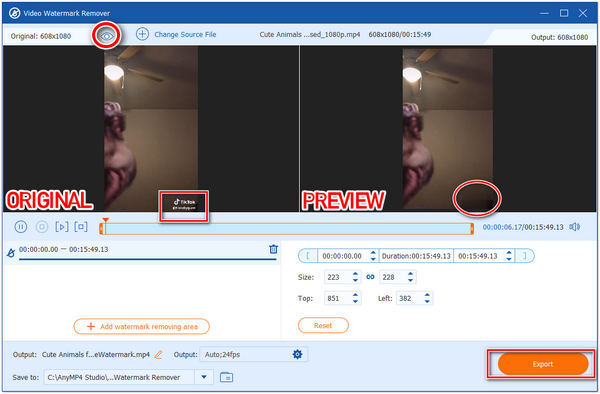Click the plus icon beside Change Source File
Viewport: 600px width, 394px height.
point(142,34)
